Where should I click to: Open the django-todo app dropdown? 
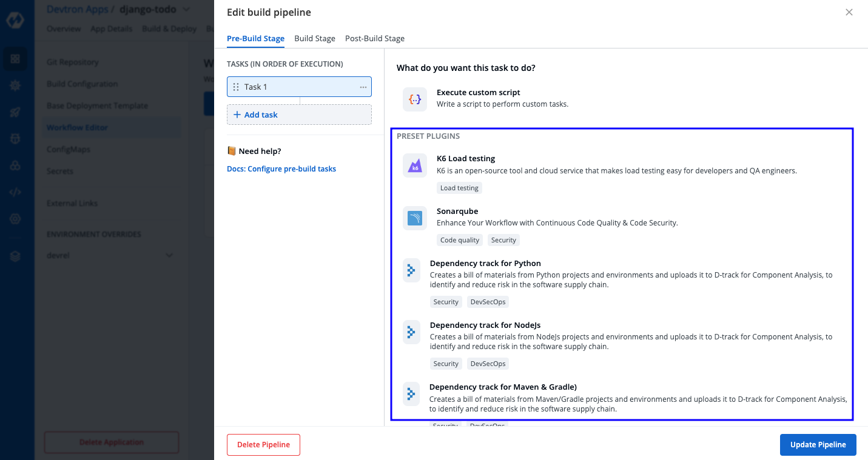[186, 10]
